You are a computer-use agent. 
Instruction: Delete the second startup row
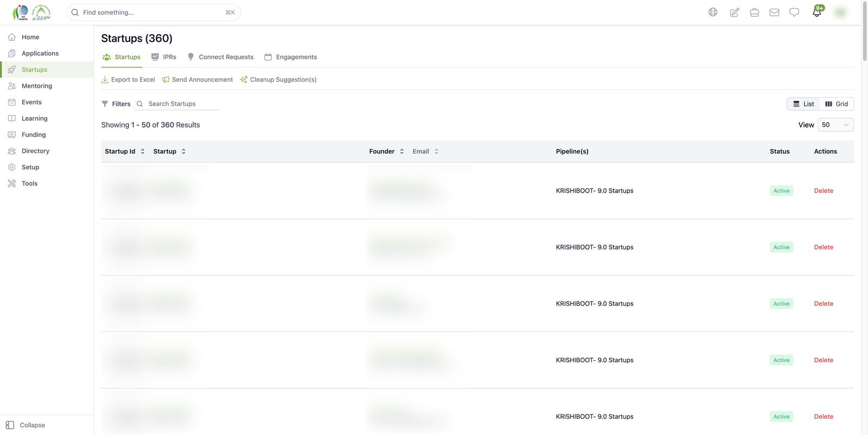[824, 247]
